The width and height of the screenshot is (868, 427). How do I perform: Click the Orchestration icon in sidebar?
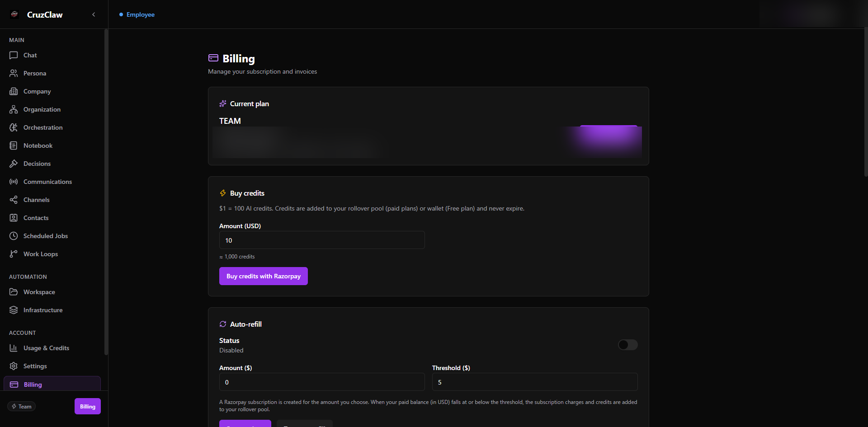(14, 127)
